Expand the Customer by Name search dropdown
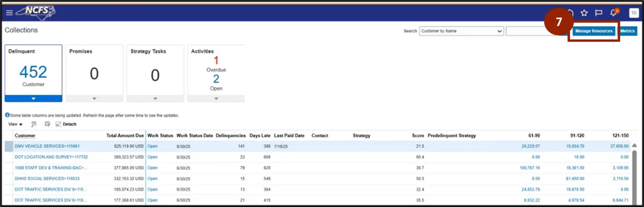This screenshot has height=207, width=644. [499, 31]
